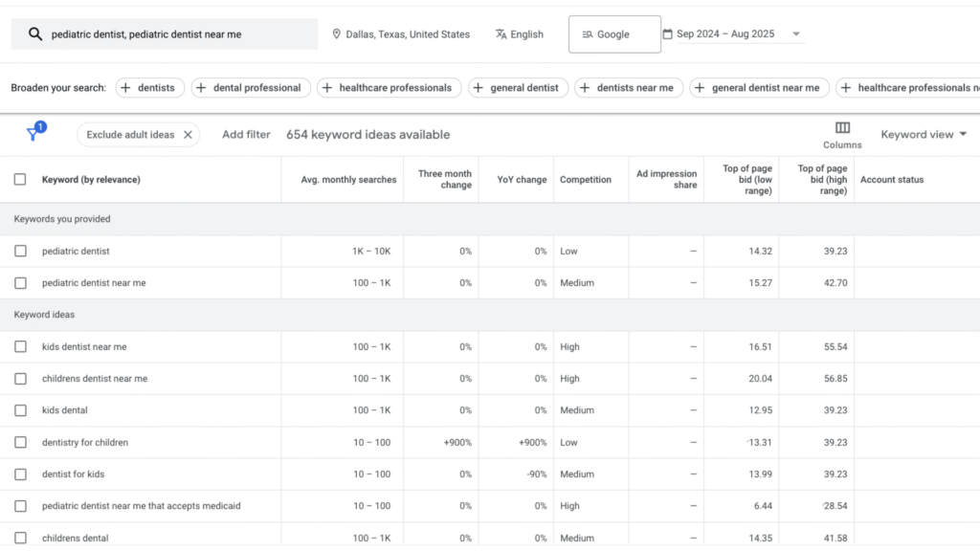Tick the pediatric dentist keyword checkbox
This screenshot has width=980, height=551.
tap(20, 252)
